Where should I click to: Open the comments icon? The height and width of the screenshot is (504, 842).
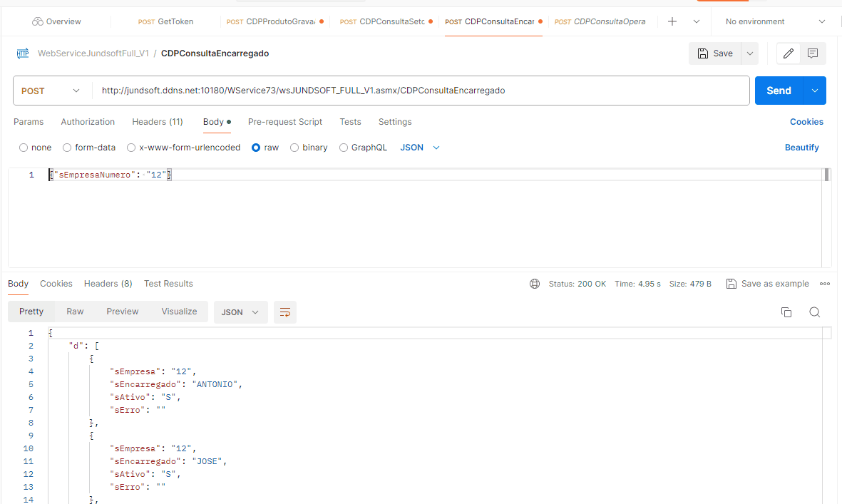pyautogui.click(x=812, y=53)
